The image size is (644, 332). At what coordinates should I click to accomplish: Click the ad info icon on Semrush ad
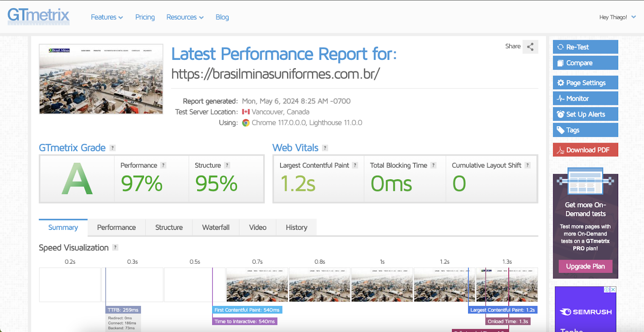point(607,289)
